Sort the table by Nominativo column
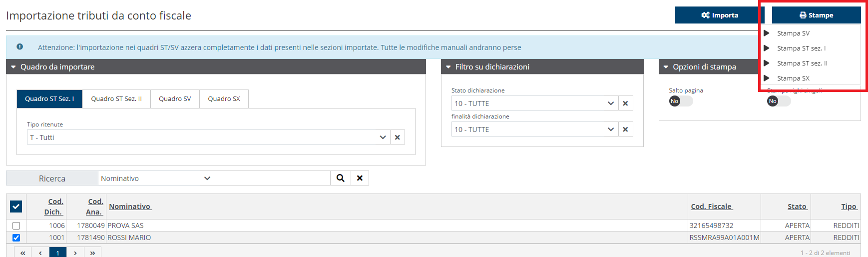The image size is (868, 257). tap(130, 206)
